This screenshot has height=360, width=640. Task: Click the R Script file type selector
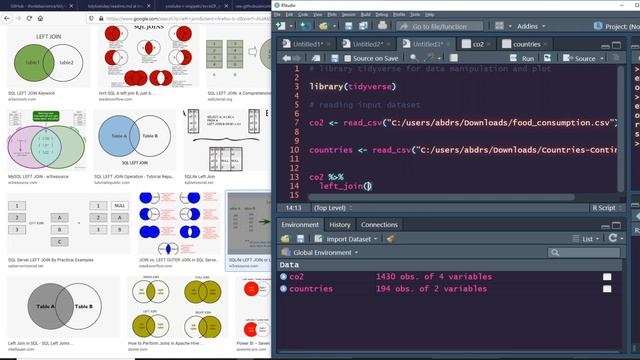coord(607,208)
